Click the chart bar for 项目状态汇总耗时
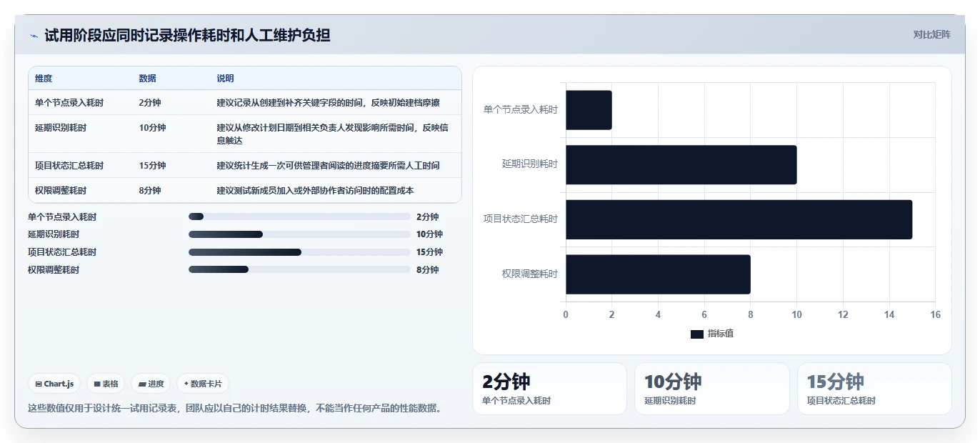Viewport: 980px width, 443px height. click(x=739, y=219)
